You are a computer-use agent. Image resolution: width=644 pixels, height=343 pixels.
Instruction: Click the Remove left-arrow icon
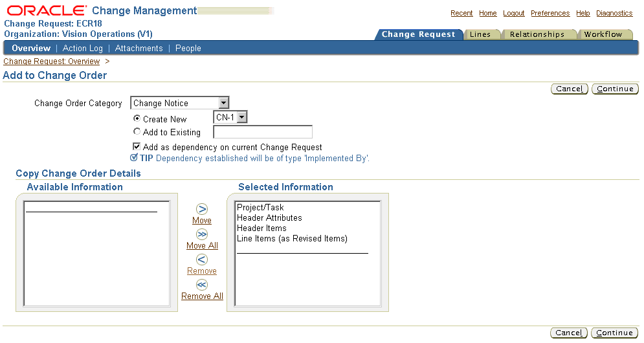[x=202, y=260]
